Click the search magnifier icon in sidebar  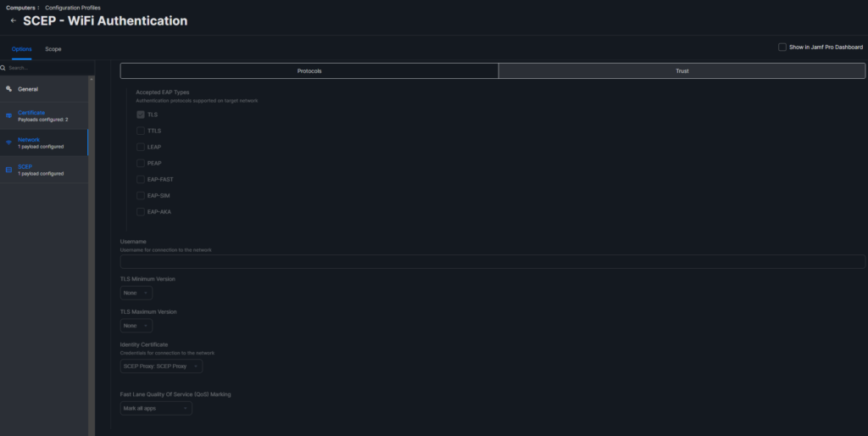coord(3,68)
